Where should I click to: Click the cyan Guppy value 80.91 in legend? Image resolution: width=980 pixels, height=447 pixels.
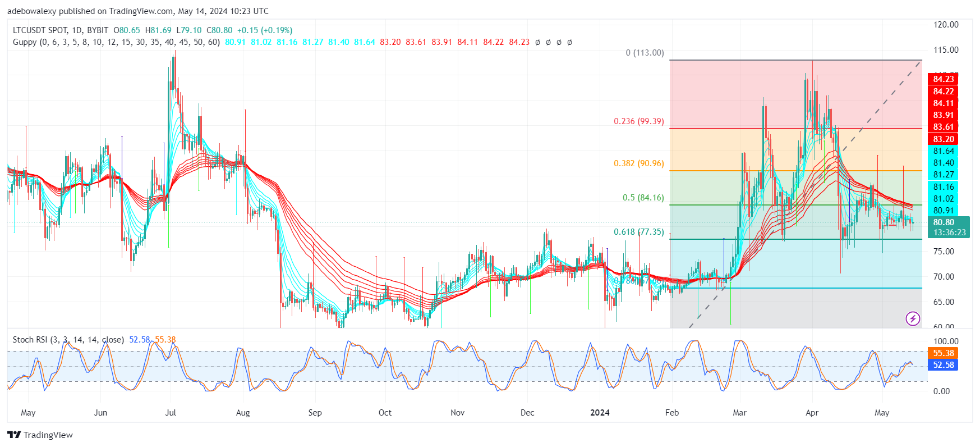pos(236,42)
